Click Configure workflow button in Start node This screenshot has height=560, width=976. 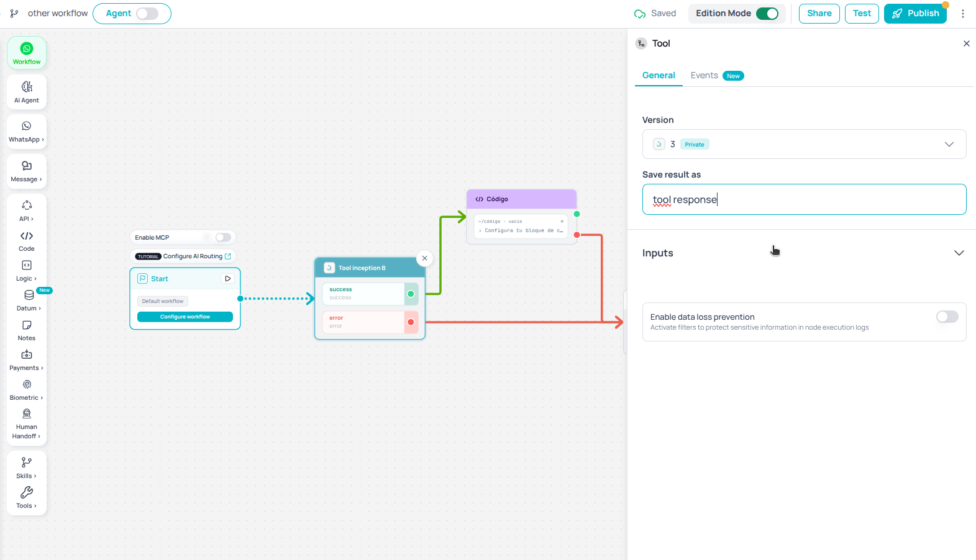point(185,317)
